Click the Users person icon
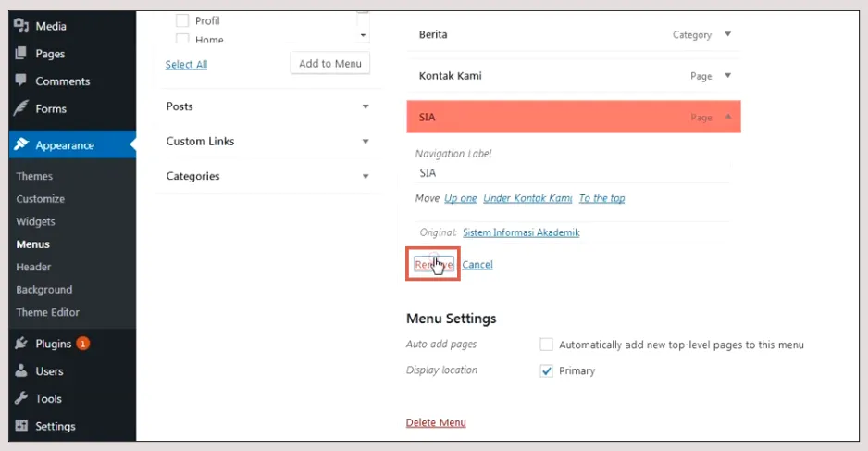 (x=21, y=370)
